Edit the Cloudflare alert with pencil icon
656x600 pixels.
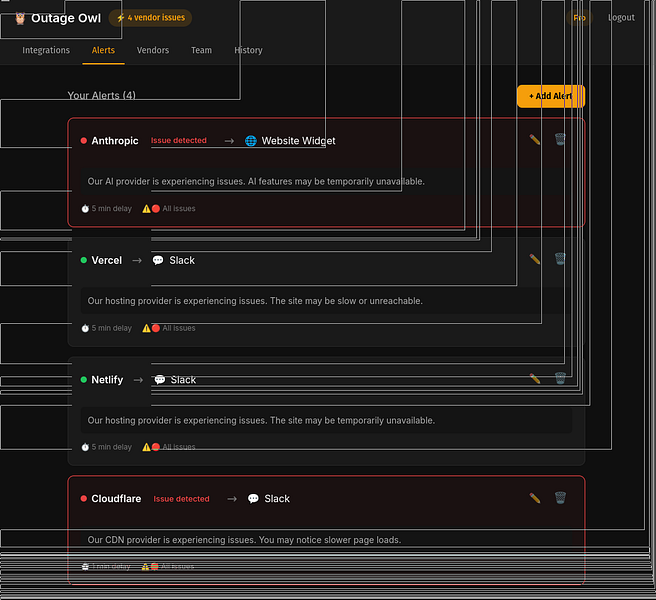click(x=535, y=498)
